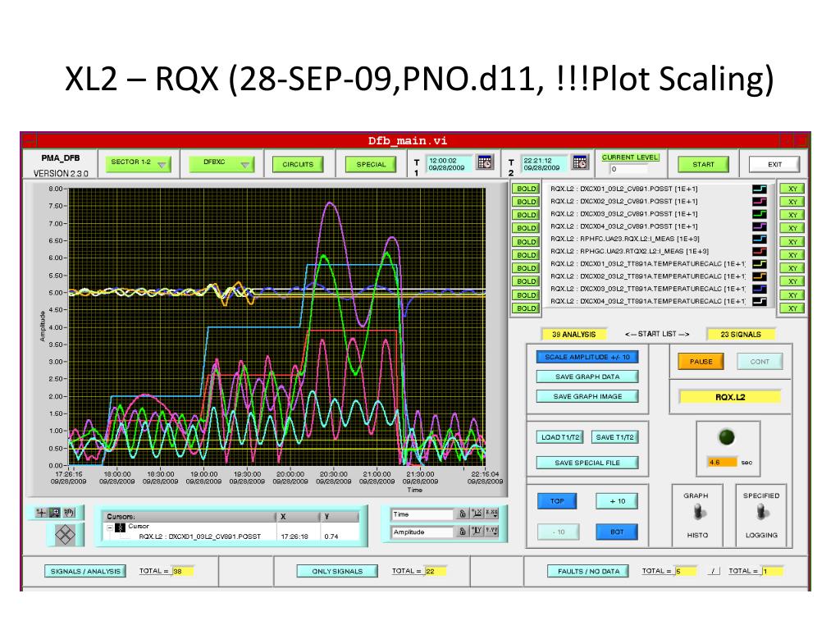Image resolution: width=840 pixels, height=630 pixels.
Task: Click the orange PAUSE button
Action: pos(701,362)
